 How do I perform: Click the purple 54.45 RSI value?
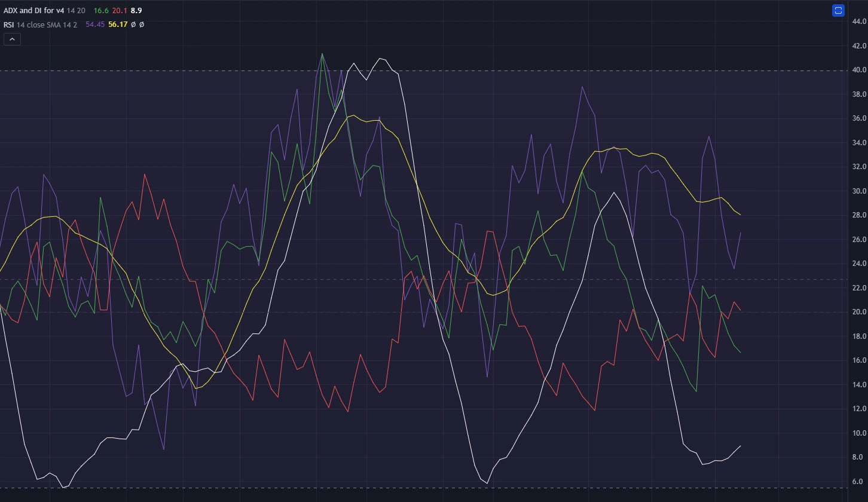94,25
